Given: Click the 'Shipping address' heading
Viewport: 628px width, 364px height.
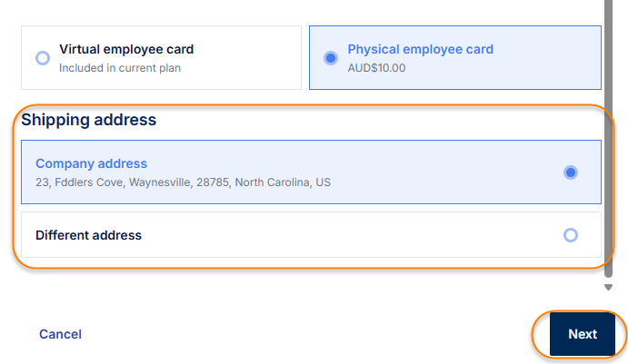Looking at the screenshot, I should click(x=89, y=120).
